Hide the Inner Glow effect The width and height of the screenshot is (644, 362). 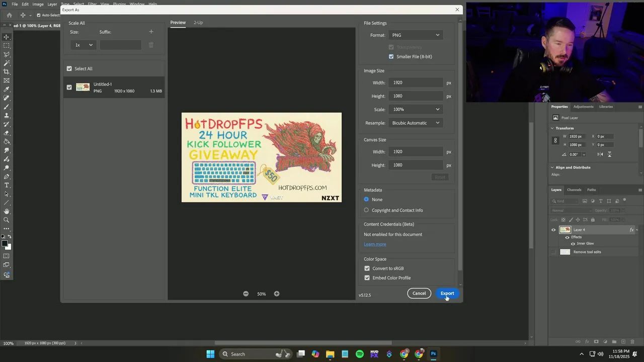(x=573, y=243)
